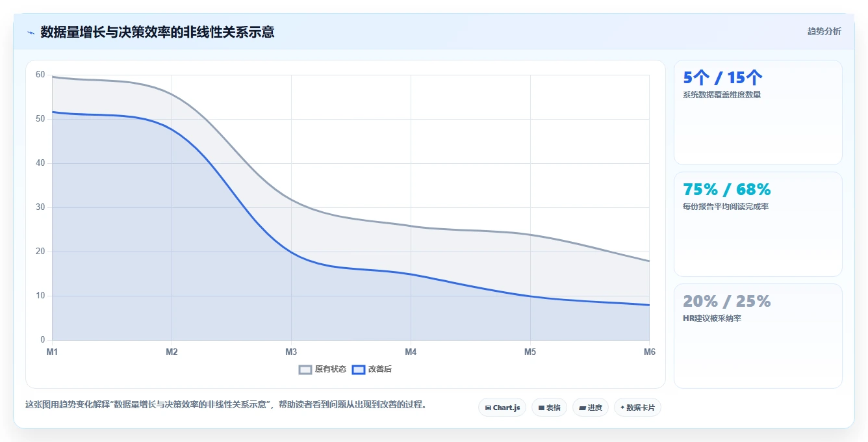
Task: Click the blue 改善后 legend swatch
Action: [x=359, y=369]
